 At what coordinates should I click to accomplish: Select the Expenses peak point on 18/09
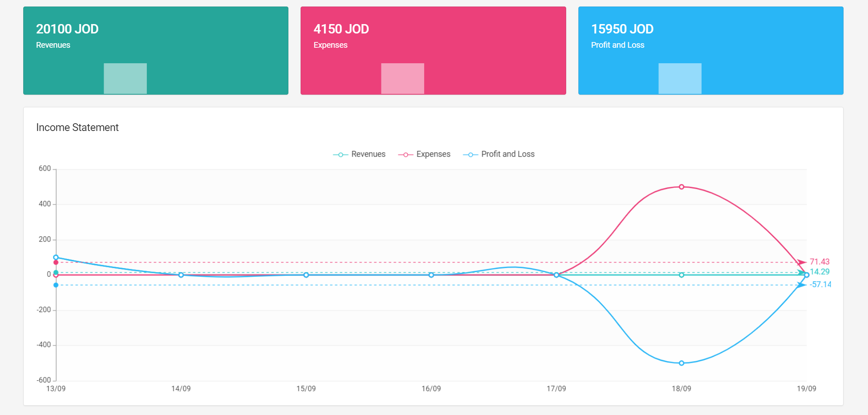pos(682,187)
